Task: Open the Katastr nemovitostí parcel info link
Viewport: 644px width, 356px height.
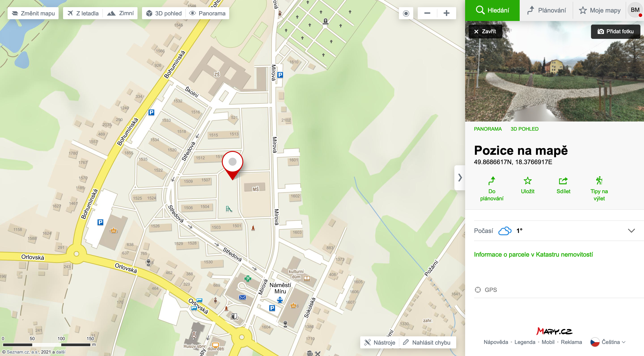Action: 533,254
